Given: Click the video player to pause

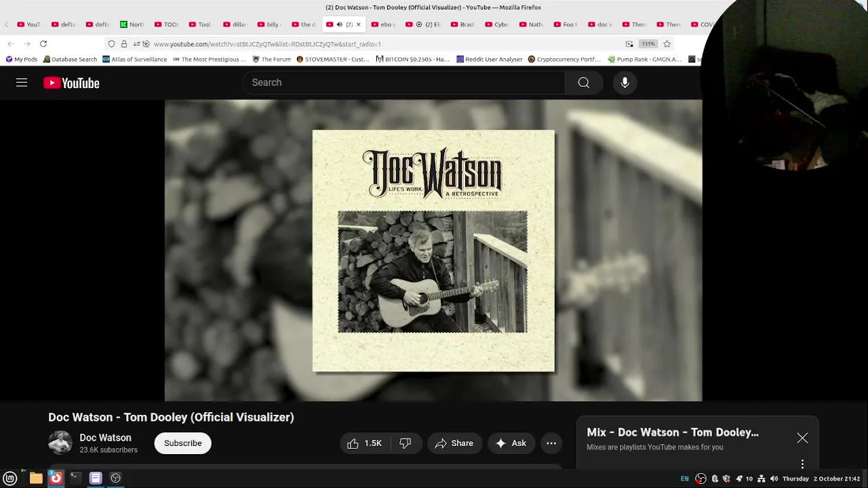Looking at the screenshot, I should [x=433, y=250].
